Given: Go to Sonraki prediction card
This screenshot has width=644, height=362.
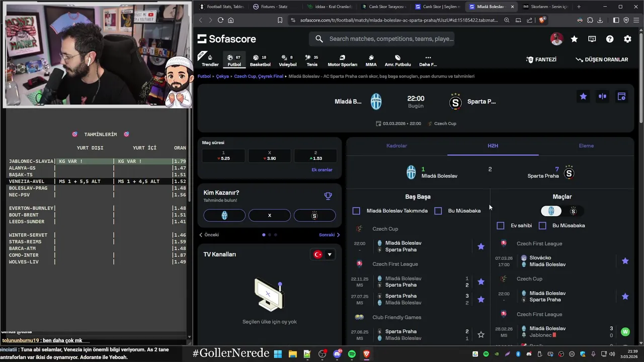Looking at the screenshot, I should coord(330,235).
